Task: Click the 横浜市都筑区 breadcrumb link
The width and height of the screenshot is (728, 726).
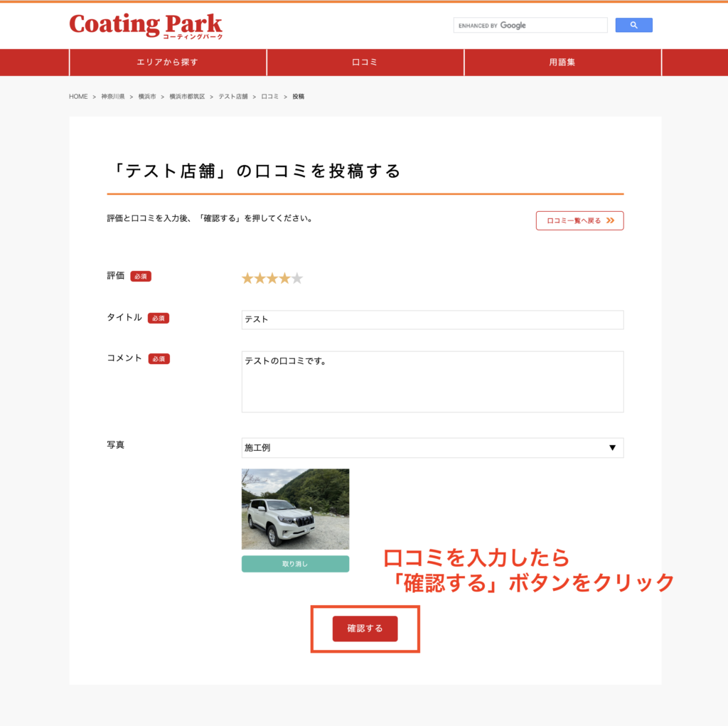Action: pyautogui.click(x=187, y=97)
